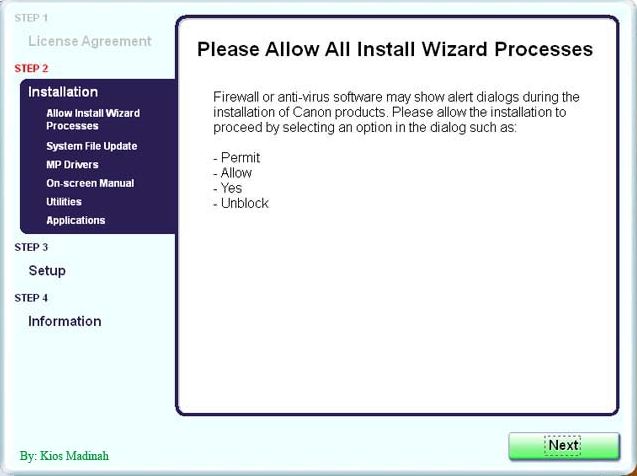637x476 pixels.
Task: Click the red STEP 2 label
Action: pos(31,68)
